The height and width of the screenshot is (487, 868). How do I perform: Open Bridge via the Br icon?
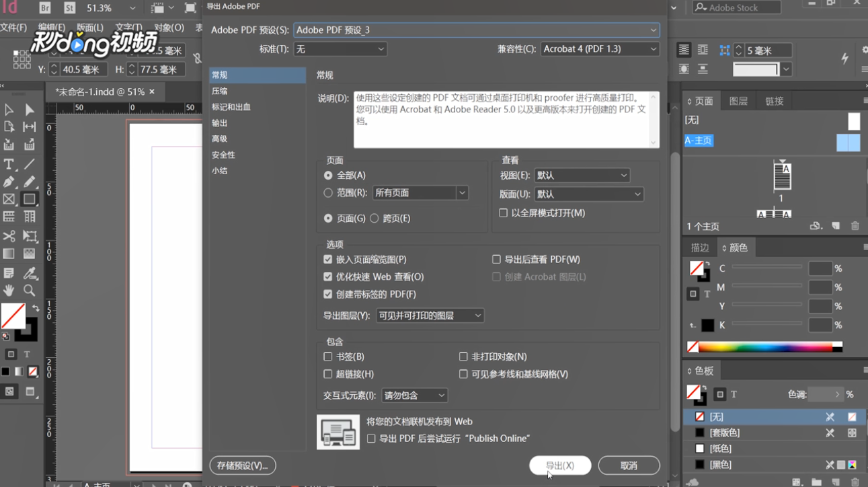coord(45,8)
